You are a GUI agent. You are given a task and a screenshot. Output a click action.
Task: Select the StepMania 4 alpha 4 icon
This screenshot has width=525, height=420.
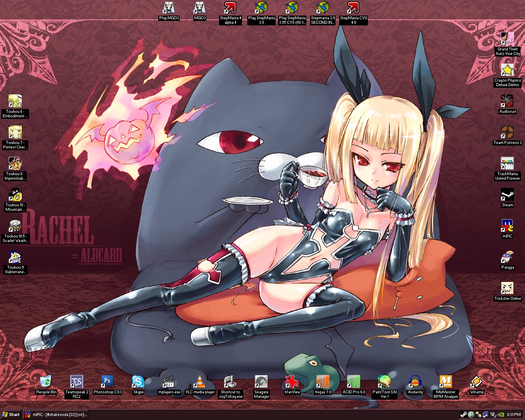[x=231, y=8]
